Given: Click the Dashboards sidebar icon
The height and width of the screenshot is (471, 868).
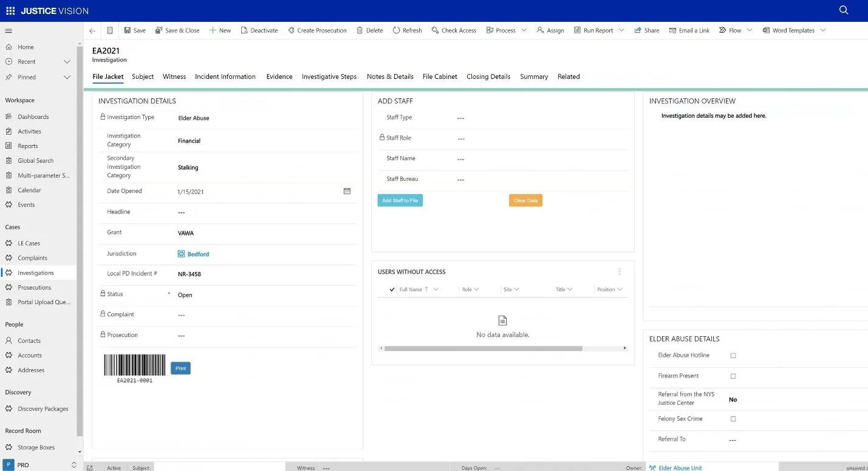Looking at the screenshot, I should tap(9, 117).
